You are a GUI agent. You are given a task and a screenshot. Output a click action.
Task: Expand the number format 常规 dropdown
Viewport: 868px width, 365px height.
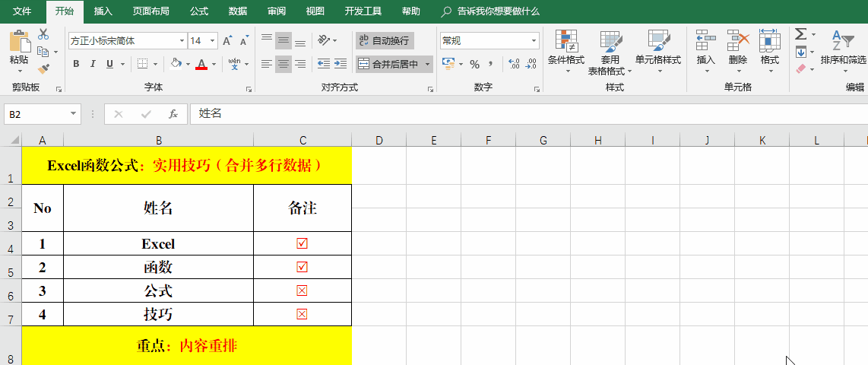pos(534,41)
